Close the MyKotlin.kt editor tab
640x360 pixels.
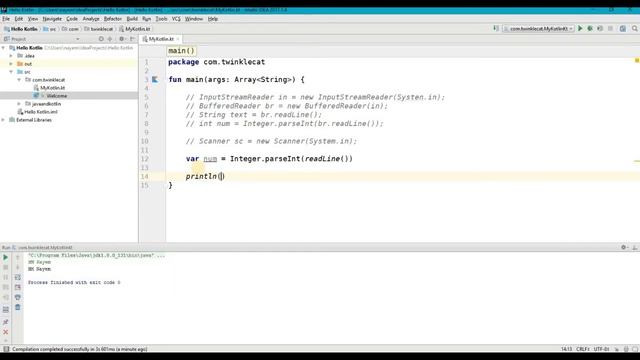[x=178, y=39]
